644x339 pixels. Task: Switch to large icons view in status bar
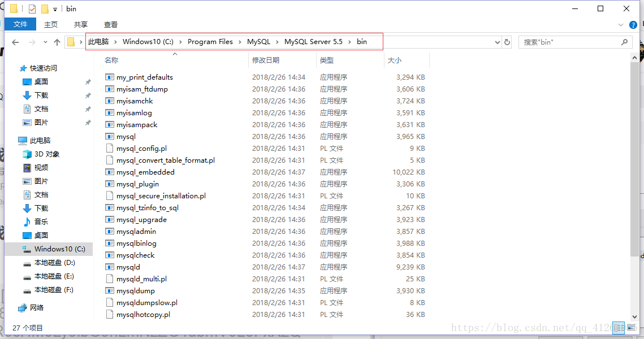tap(631, 328)
